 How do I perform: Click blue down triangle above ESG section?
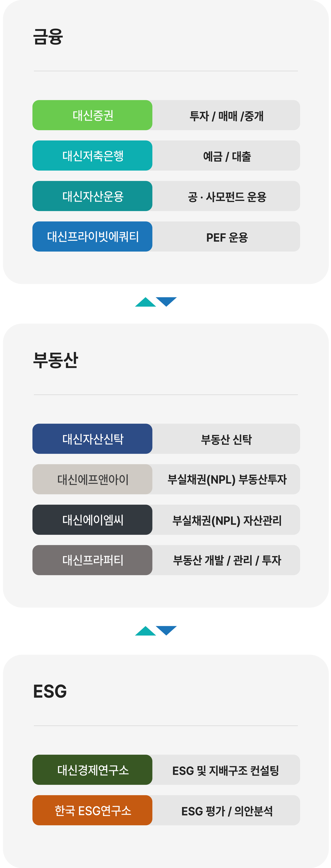pos(167,630)
